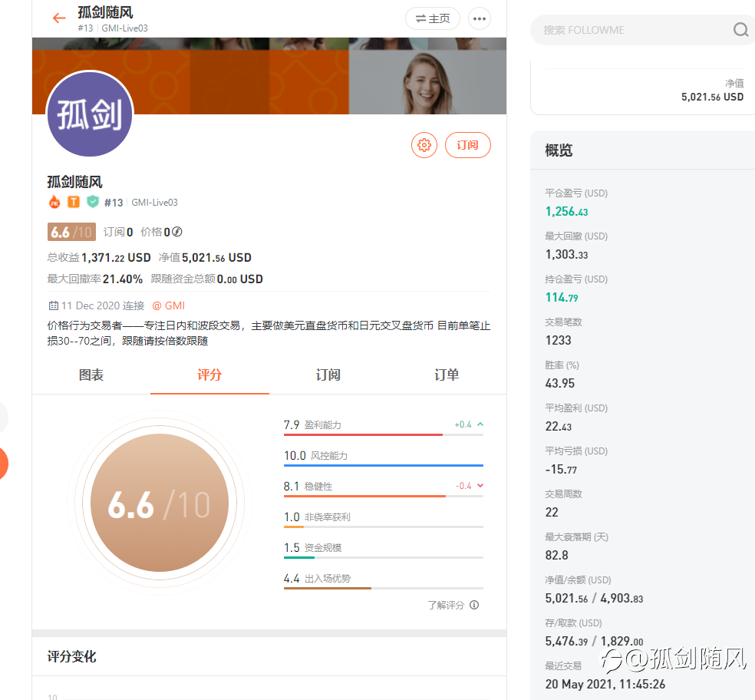The width and height of the screenshot is (755, 700).
Task: Click the 价格行为交易者 profile description text
Action: click(x=269, y=333)
